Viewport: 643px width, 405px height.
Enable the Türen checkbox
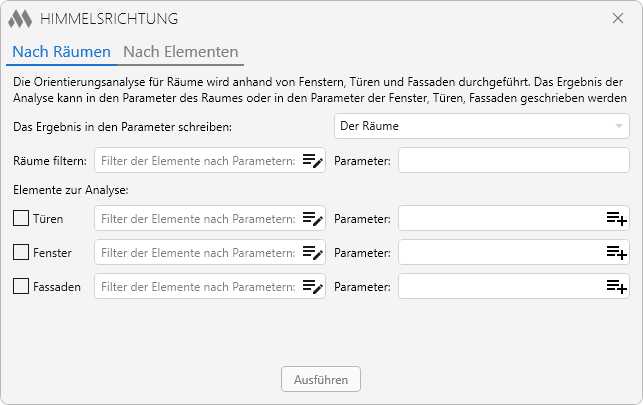click(21, 218)
